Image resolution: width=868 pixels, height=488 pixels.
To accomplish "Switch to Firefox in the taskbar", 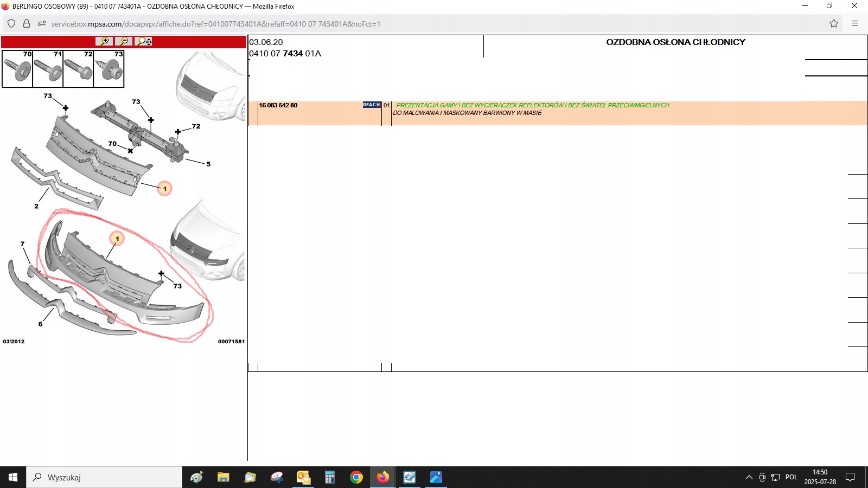I will (383, 477).
